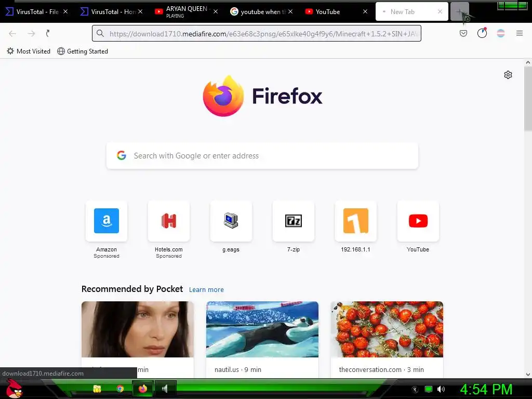This screenshot has width=532, height=399.
Task: Open the file manager taskbar icon
Action: coord(97,389)
